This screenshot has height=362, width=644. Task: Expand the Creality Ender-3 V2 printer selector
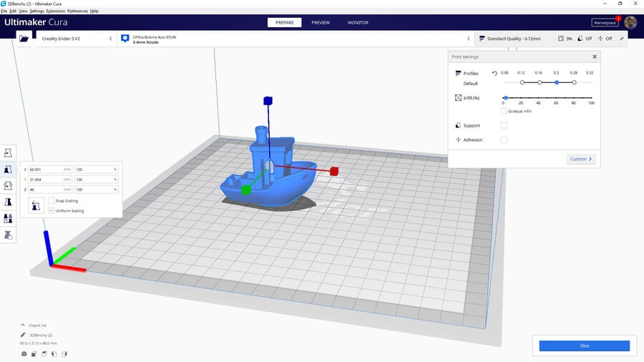point(77,39)
